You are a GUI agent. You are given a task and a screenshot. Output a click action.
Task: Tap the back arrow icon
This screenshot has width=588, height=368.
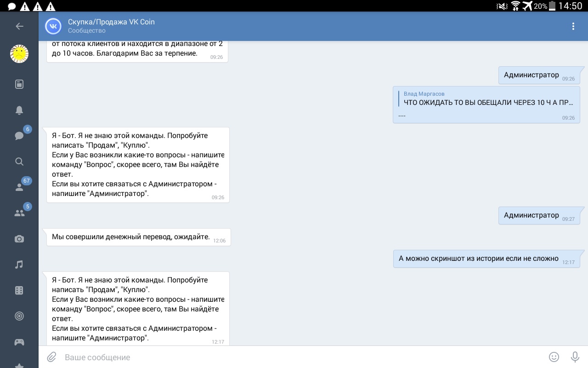pos(19,26)
